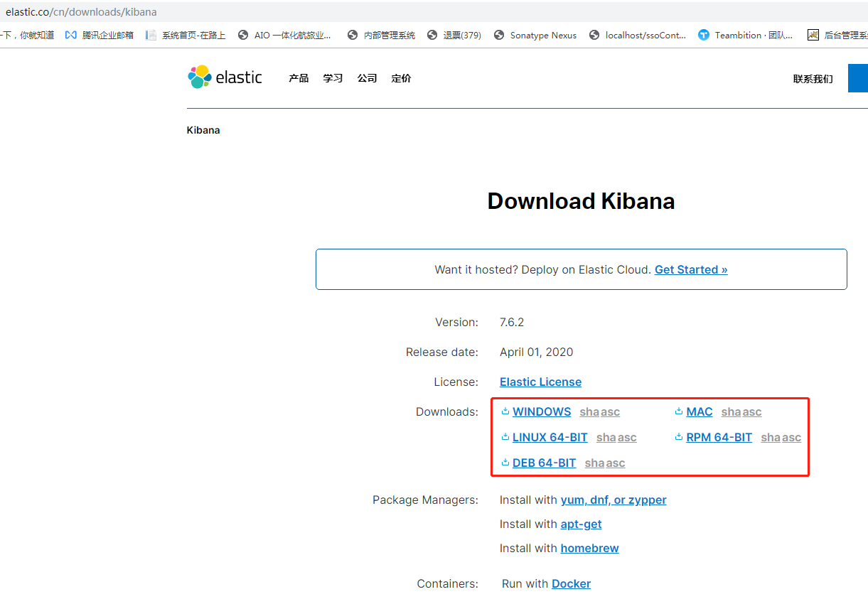The image size is (868, 604).
Task: Open the 定价 navigation item
Action: point(401,78)
